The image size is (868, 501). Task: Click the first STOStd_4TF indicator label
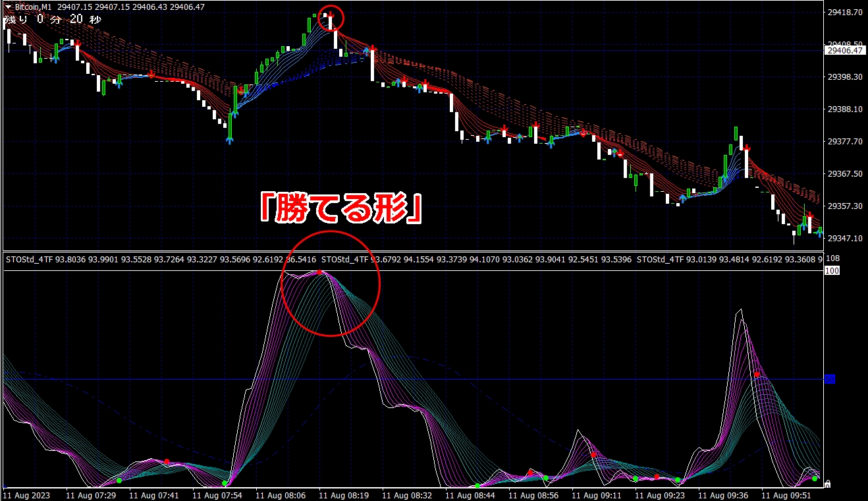pos(31,260)
